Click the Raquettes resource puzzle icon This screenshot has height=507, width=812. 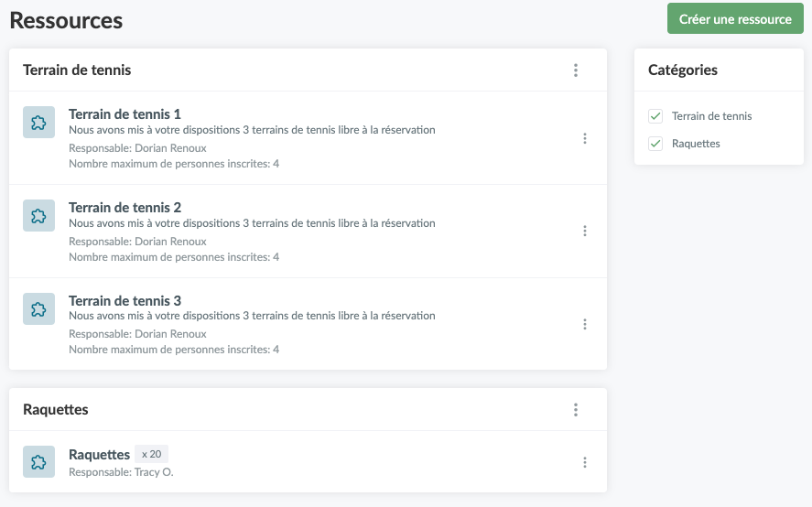[38, 461]
